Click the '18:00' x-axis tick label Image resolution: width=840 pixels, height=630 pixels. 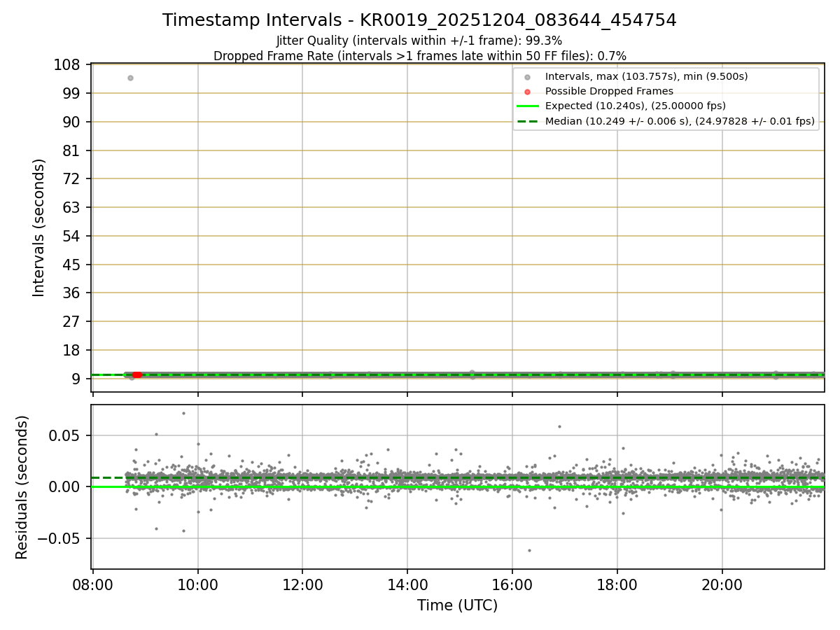pos(617,584)
